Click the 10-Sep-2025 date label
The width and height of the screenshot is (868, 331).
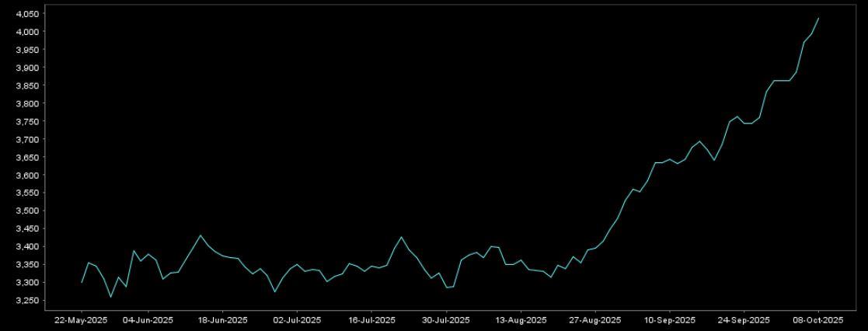pyautogui.click(x=670, y=320)
